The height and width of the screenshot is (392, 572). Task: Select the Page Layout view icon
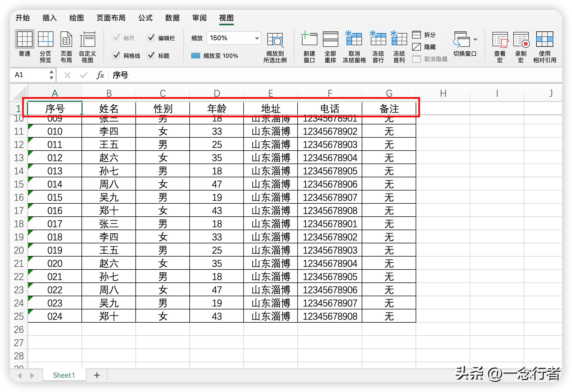click(66, 40)
